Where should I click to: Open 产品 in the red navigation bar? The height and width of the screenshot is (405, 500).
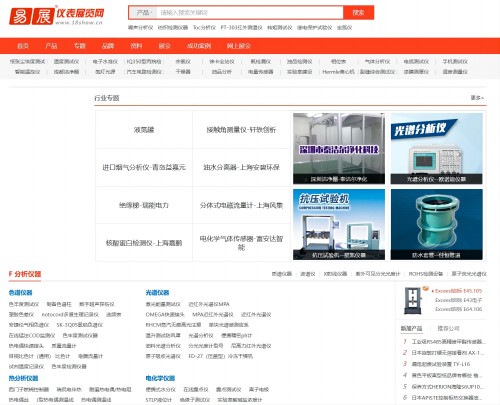pyautogui.click(x=51, y=46)
